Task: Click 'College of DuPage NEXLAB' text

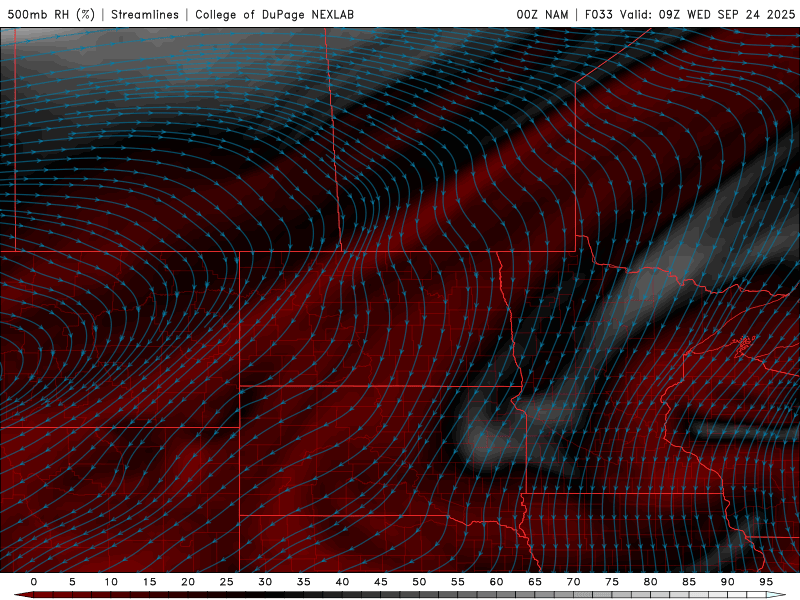Action: [274, 15]
